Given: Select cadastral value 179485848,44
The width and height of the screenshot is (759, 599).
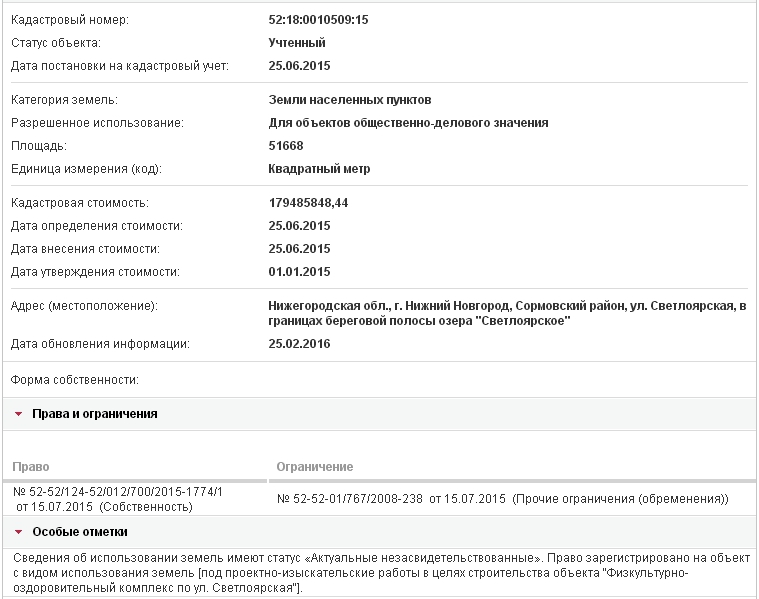Looking at the screenshot, I should coord(308,203).
